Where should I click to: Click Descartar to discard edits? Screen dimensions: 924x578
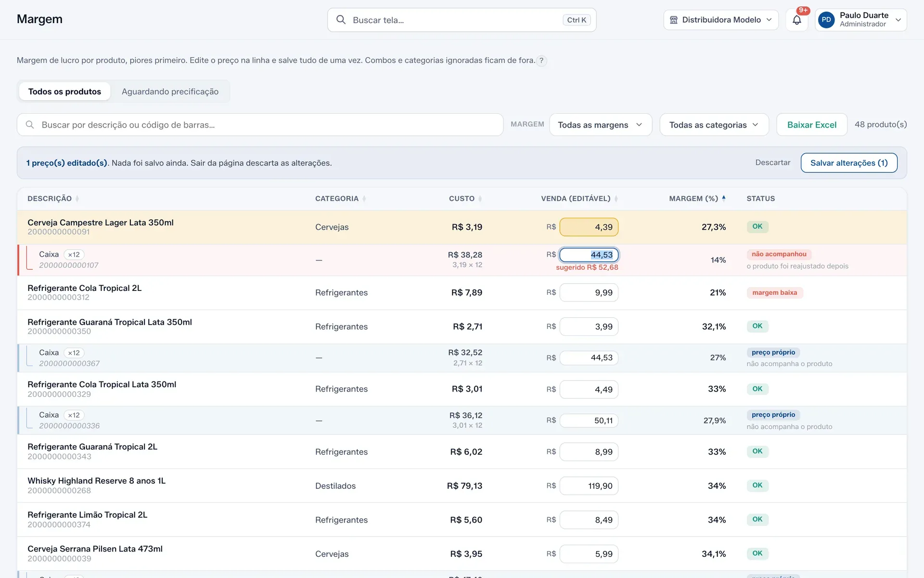click(772, 163)
